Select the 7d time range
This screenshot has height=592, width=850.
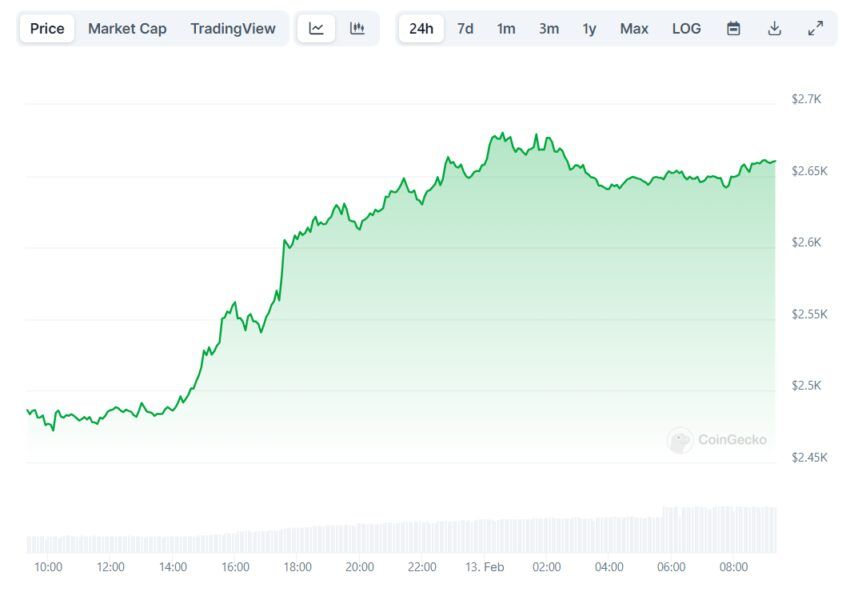(x=465, y=28)
